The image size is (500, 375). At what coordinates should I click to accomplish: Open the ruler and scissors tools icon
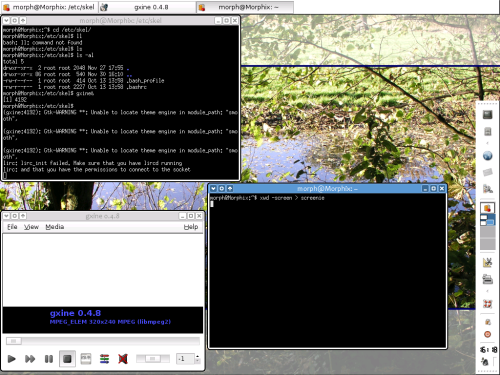point(487,262)
